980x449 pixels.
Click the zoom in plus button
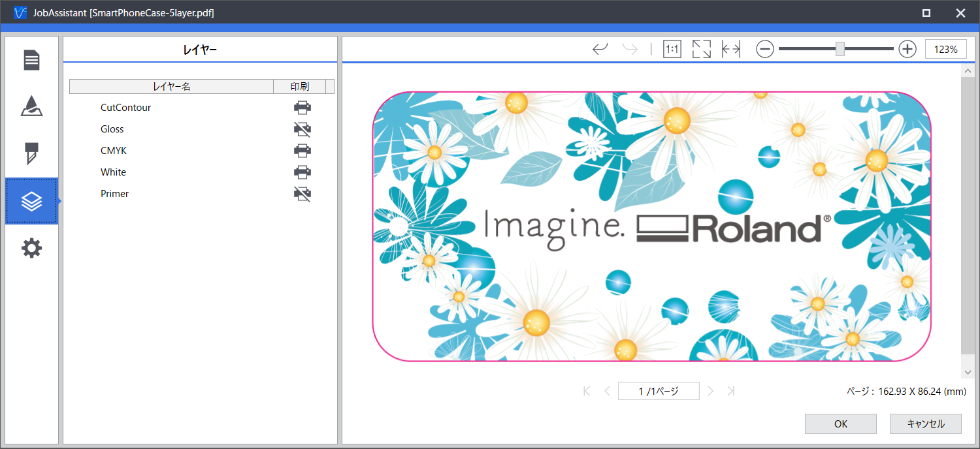point(907,49)
